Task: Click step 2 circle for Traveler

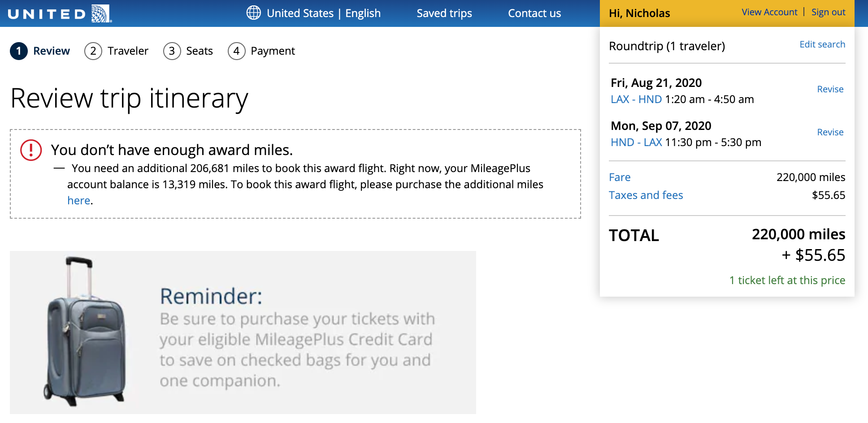Action: point(93,51)
